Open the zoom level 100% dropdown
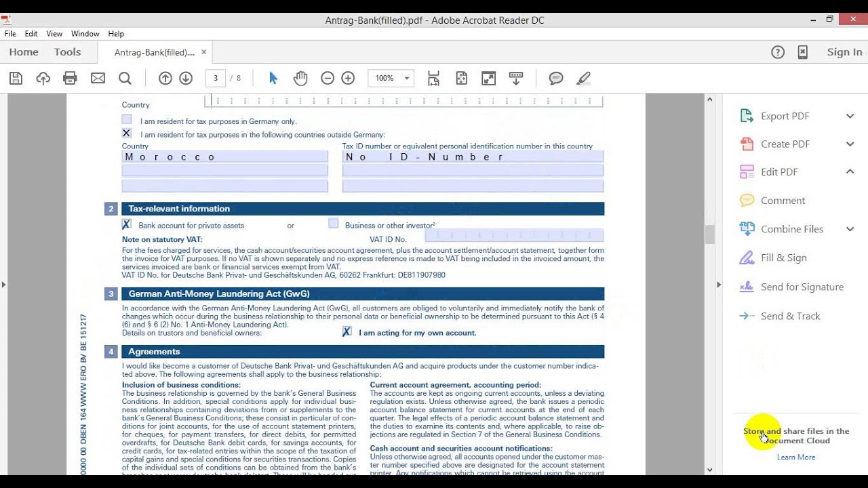868x488 pixels. pyautogui.click(x=407, y=79)
